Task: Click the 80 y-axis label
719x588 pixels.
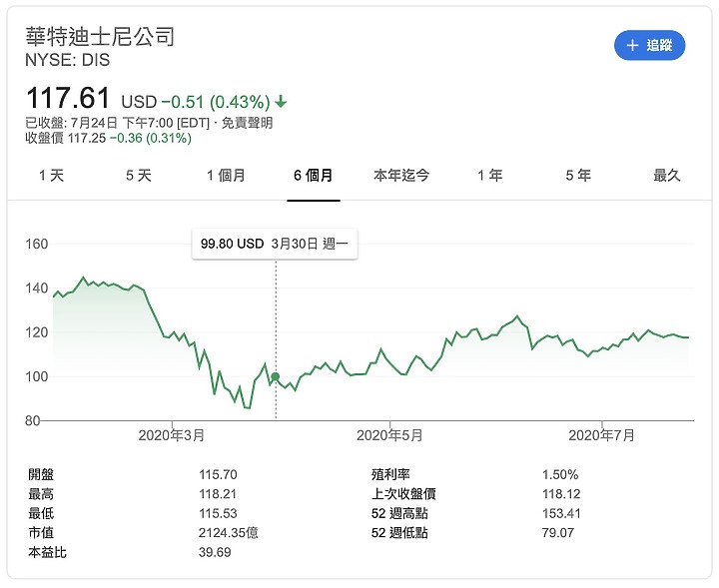Action: [x=33, y=420]
